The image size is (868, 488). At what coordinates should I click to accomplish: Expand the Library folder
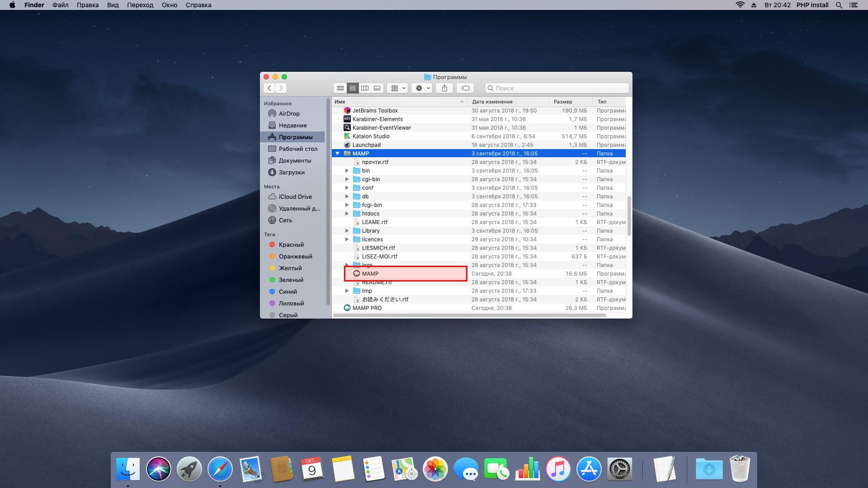(347, 231)
